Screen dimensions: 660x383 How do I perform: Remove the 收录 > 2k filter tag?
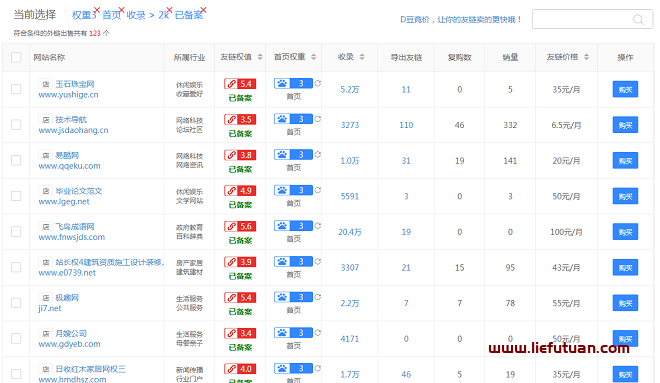pos(169,10)
